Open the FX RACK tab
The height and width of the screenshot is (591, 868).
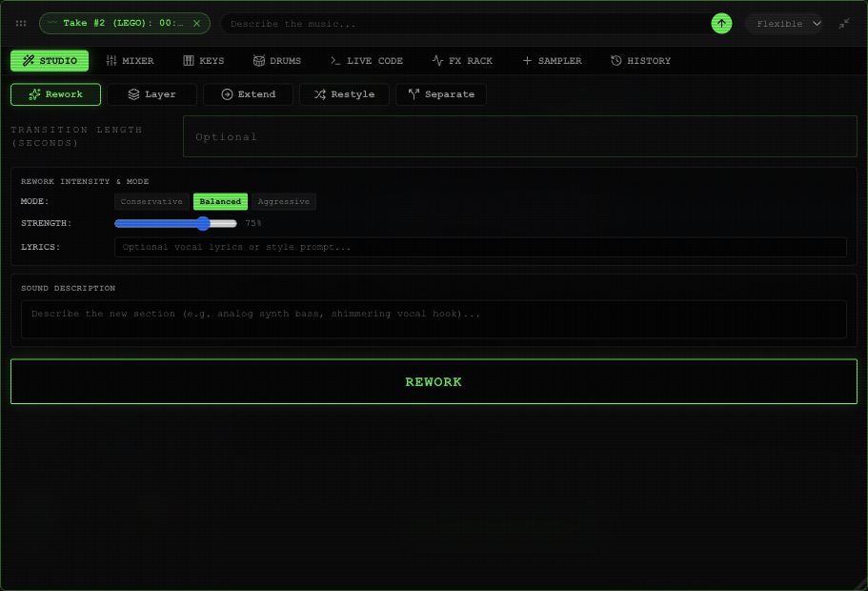tap(462, 60)
